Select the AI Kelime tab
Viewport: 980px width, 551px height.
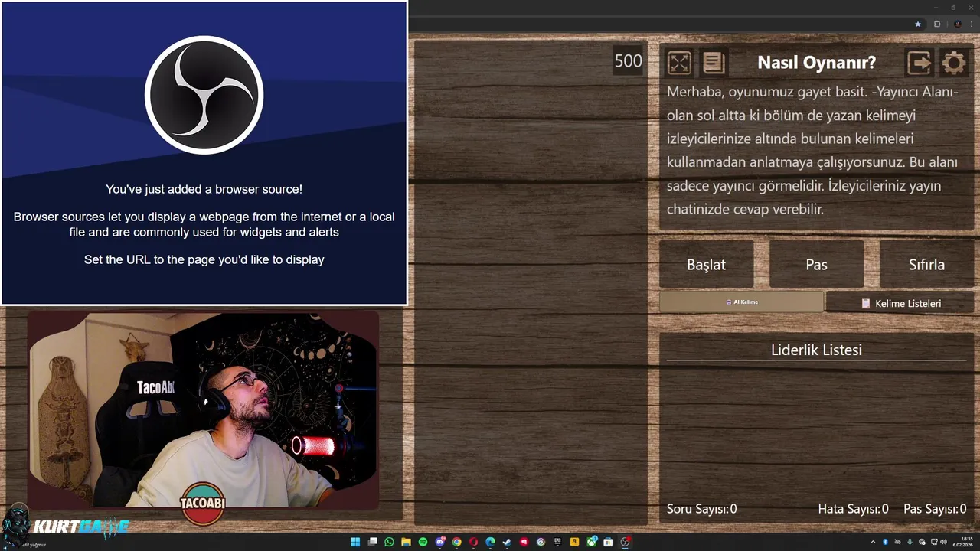point(741,302)
